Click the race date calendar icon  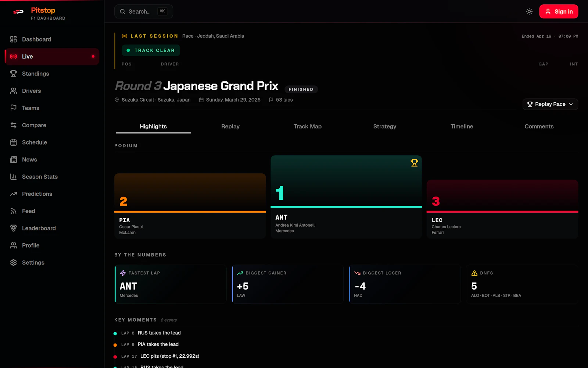click(x=201, y=100)
